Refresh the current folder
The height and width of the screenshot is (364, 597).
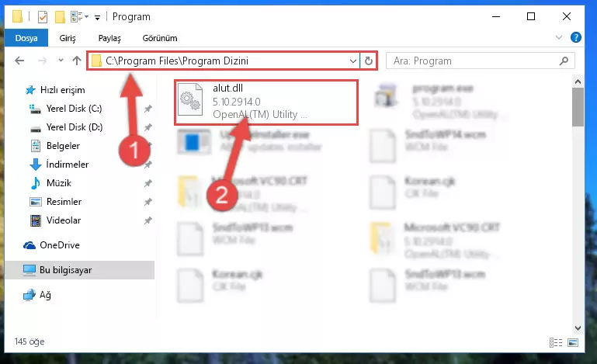[369, 61]
